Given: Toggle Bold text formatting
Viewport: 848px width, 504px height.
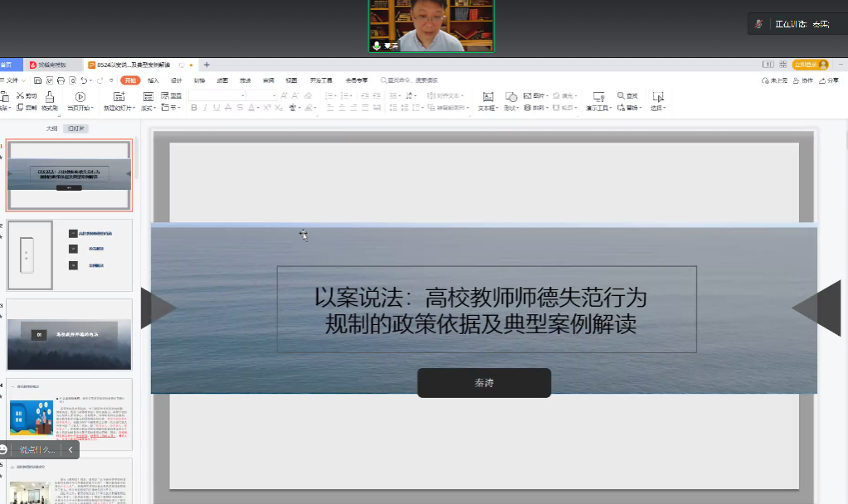Looking at the screenshot, I should coord(193,108).
